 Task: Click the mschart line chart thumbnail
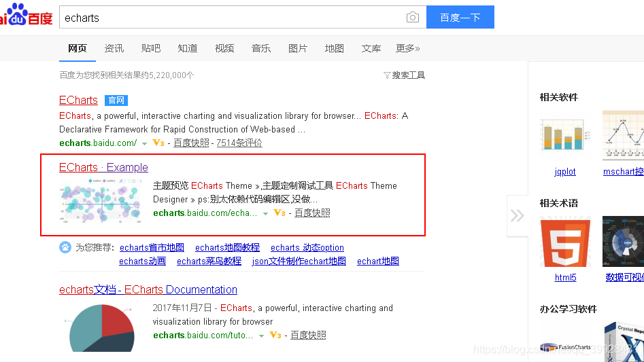tap(623, 135)
